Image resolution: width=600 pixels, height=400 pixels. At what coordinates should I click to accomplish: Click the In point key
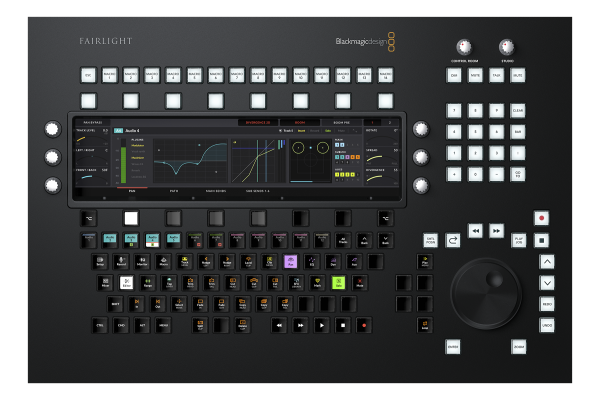click(137, 304)
